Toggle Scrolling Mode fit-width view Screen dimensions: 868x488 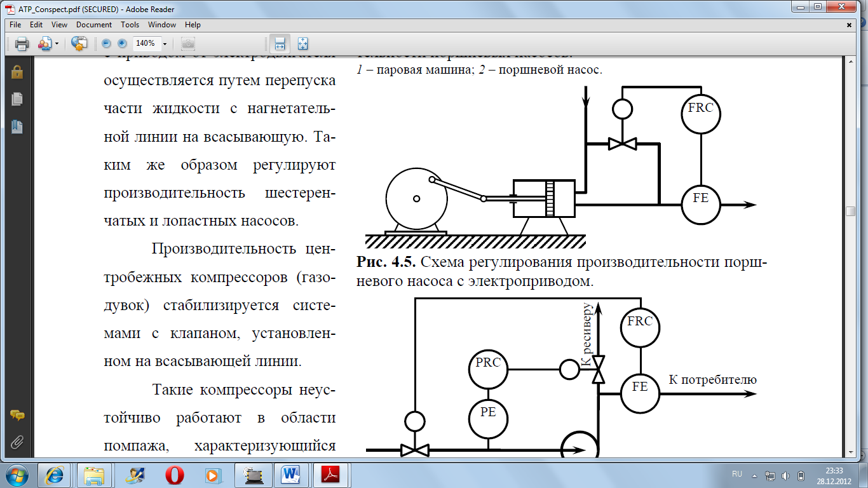(280, 44)
